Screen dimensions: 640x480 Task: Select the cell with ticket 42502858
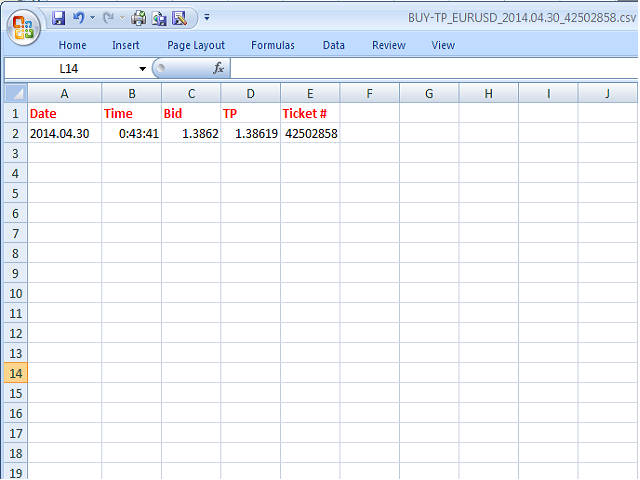click(x=310, y=133)
